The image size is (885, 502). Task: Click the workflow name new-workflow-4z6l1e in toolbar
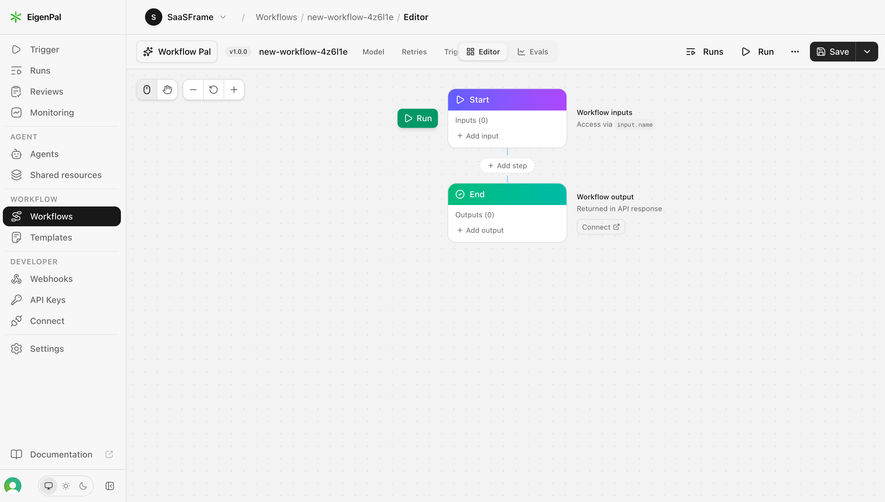303,51
